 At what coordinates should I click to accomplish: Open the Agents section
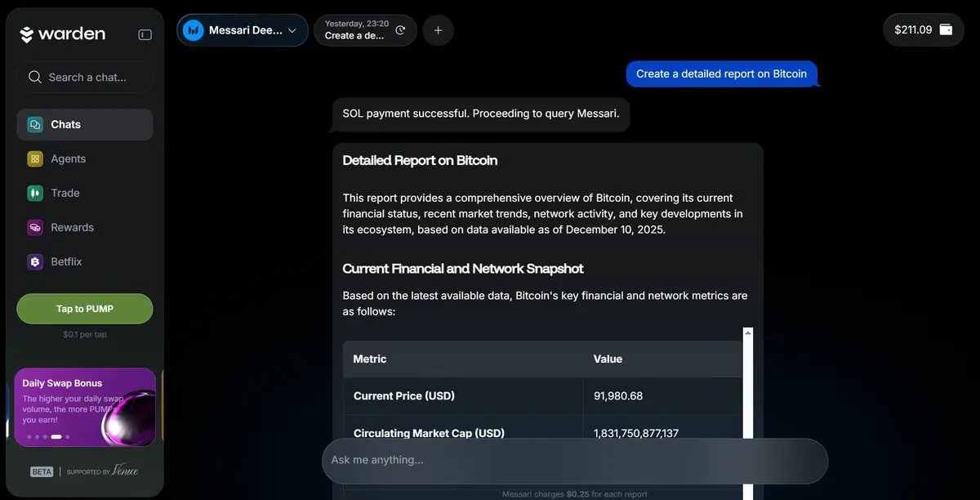[68, 158]
